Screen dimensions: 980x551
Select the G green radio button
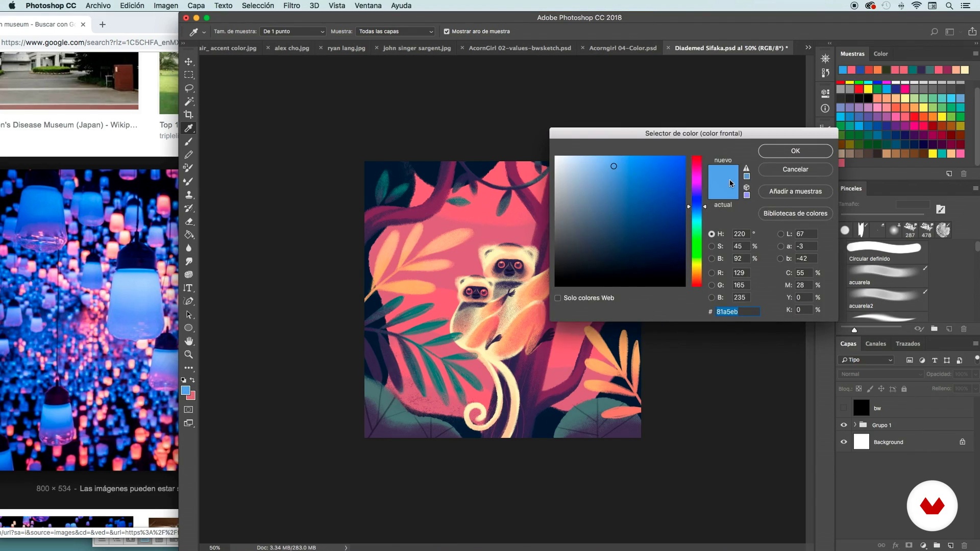(712, 285)
